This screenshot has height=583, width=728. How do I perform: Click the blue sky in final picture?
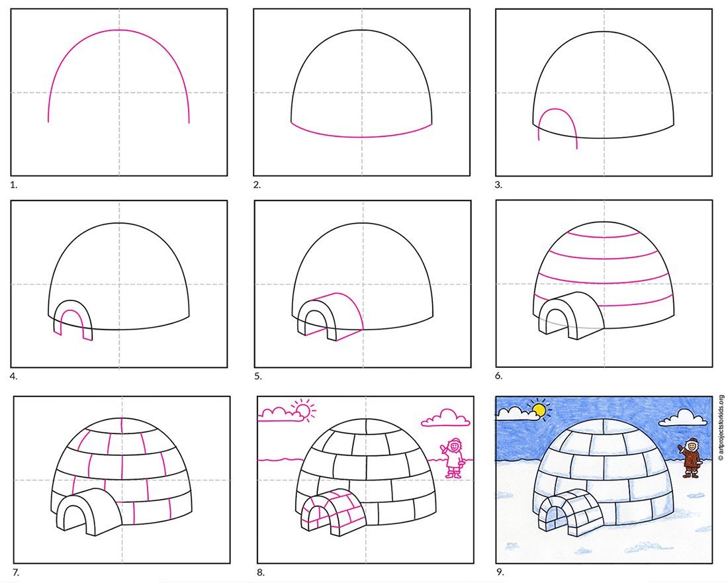tap(609, 414)
